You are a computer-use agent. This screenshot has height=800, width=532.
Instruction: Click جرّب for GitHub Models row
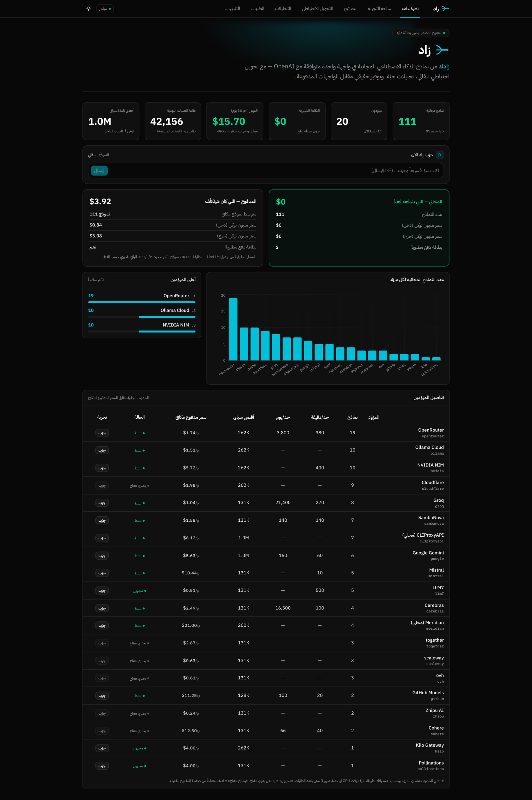pos(102,696)
